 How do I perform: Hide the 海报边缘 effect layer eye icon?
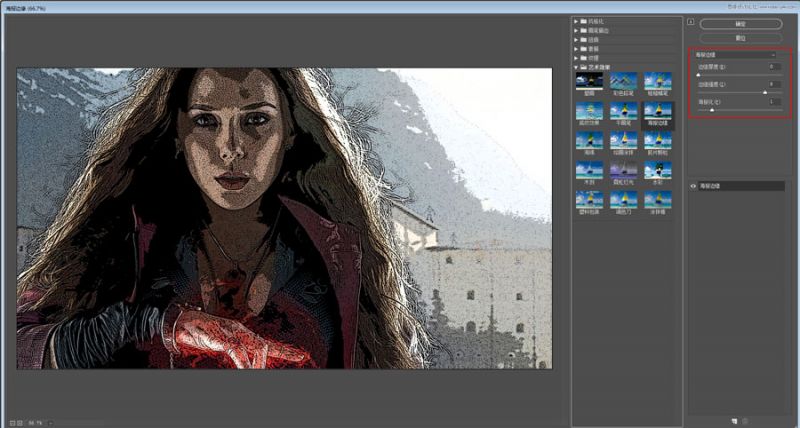click(693, 186)
